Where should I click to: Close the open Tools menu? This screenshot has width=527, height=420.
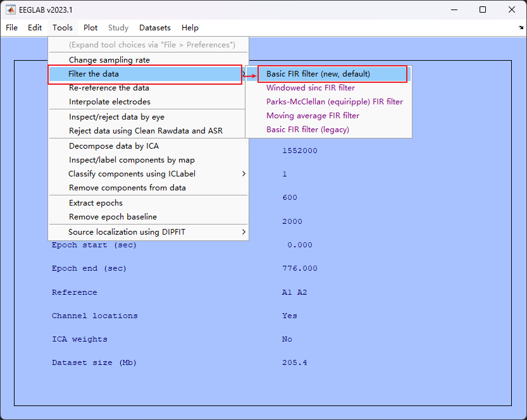tap(63, 28)
